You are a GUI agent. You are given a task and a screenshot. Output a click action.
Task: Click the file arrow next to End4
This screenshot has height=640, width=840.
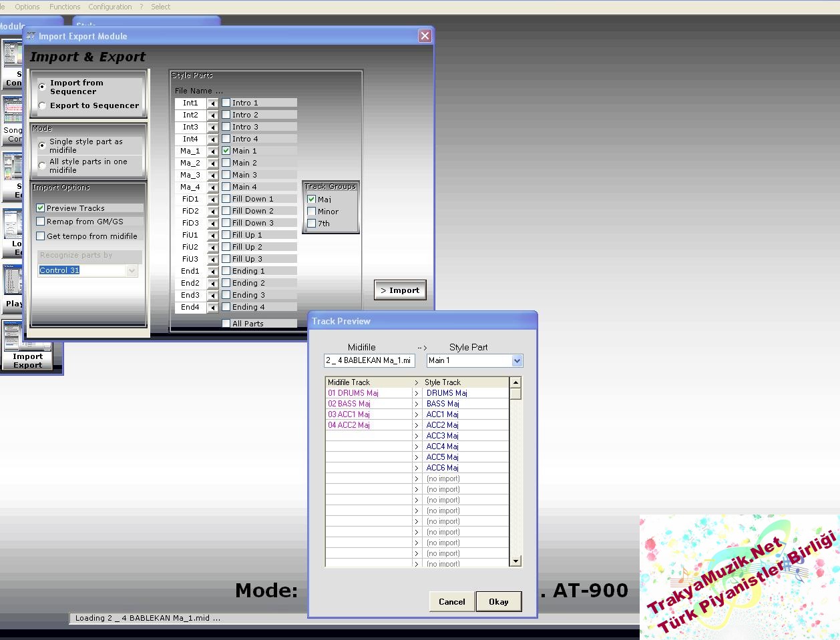[x=213, y=308]
